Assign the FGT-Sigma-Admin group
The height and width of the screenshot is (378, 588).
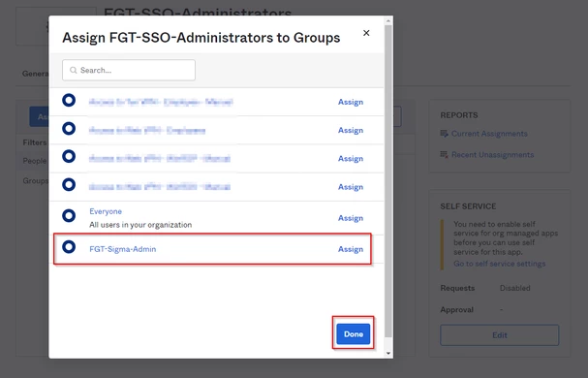351,249
